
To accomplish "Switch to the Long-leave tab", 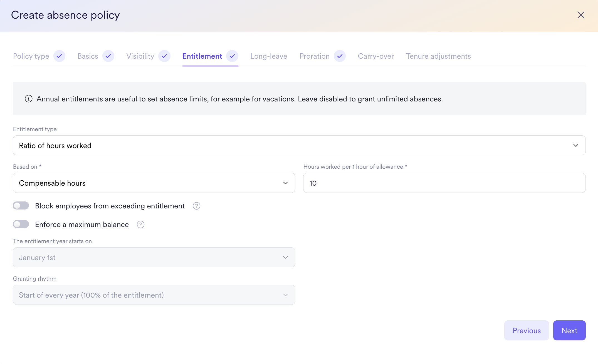I will point(269,56).
